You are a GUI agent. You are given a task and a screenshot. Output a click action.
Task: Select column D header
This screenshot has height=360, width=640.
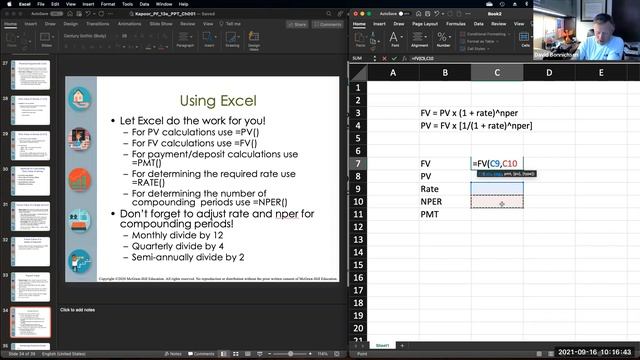pyautogui.click(x=549, y=73)
